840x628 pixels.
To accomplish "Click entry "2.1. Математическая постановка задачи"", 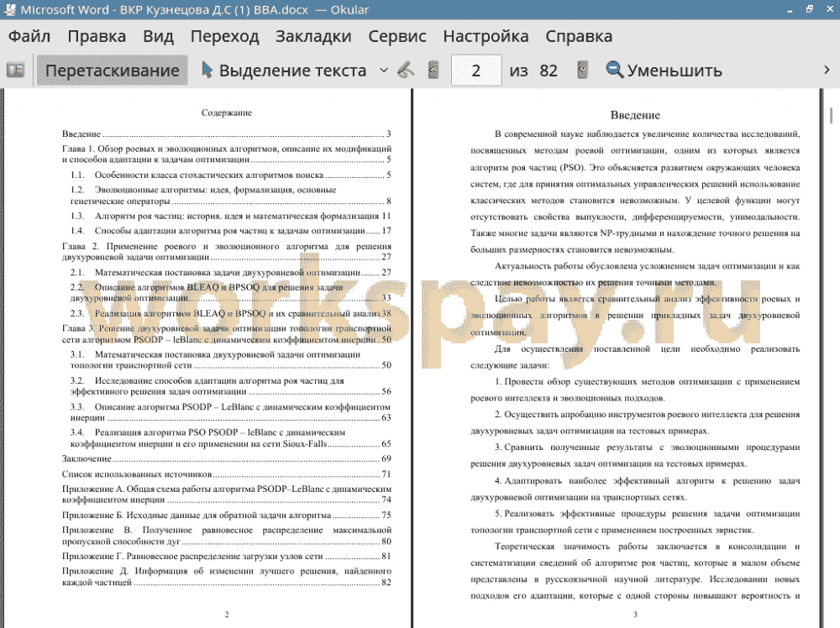I will point(231,273).
